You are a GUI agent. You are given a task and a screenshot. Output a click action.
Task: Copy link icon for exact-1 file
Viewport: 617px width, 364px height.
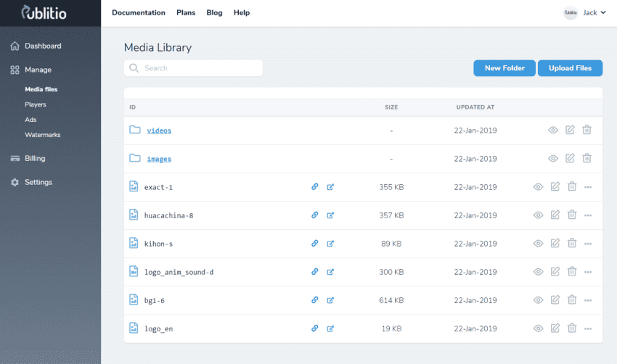pos(315,186)
